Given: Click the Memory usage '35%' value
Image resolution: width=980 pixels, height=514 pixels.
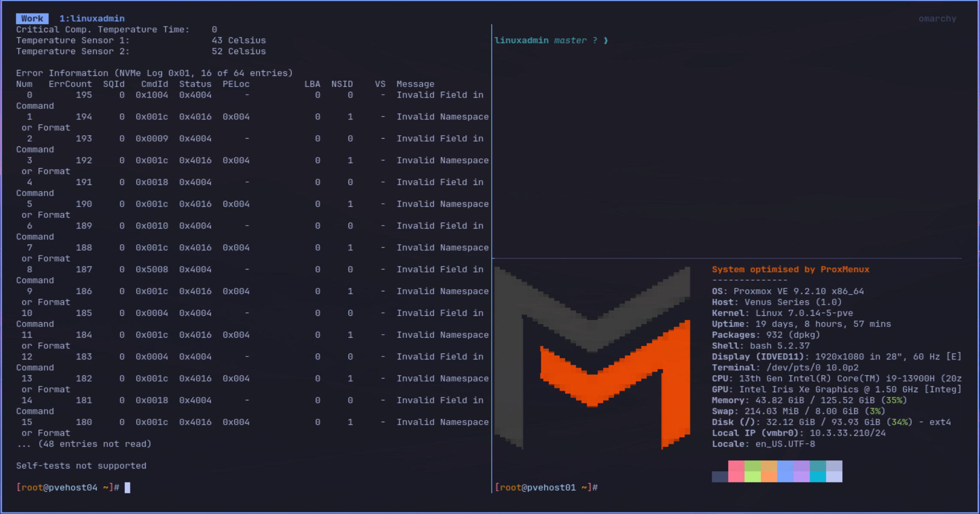Looking at the screenshot, I should [894, 400].
